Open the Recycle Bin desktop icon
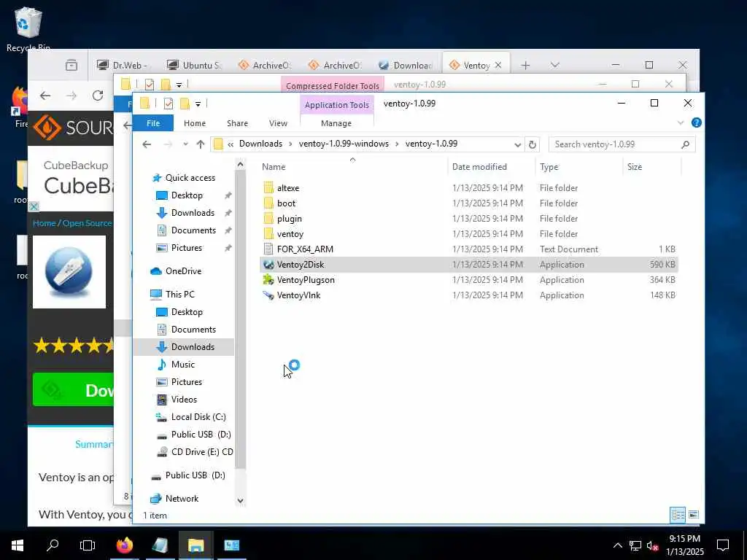This screenshot has height=560, width=747. [28, 28]
